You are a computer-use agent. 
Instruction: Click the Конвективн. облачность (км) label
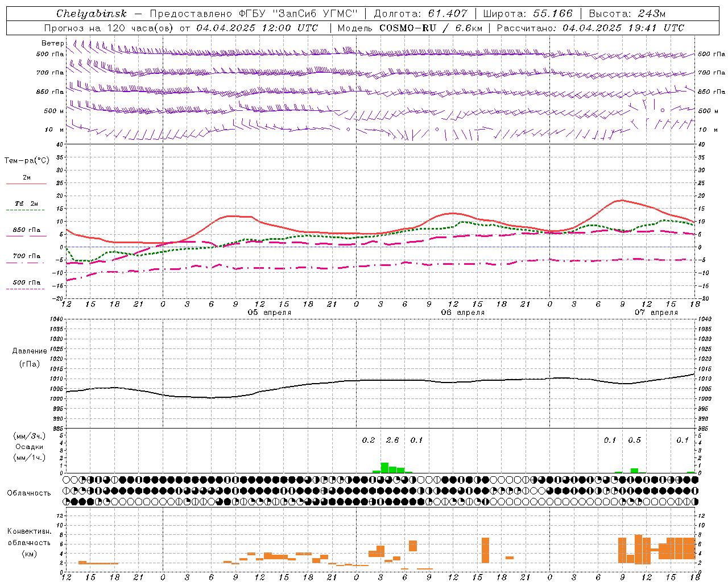29,542
